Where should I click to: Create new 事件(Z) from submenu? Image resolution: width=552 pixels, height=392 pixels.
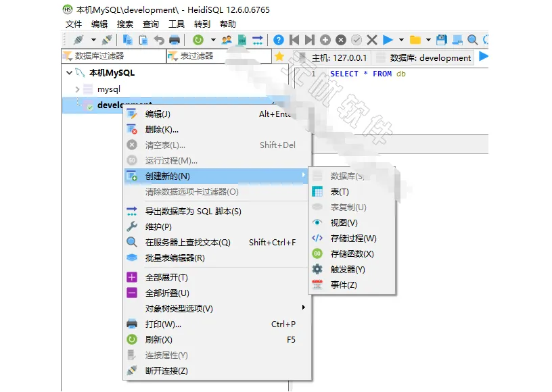(352, 285)
